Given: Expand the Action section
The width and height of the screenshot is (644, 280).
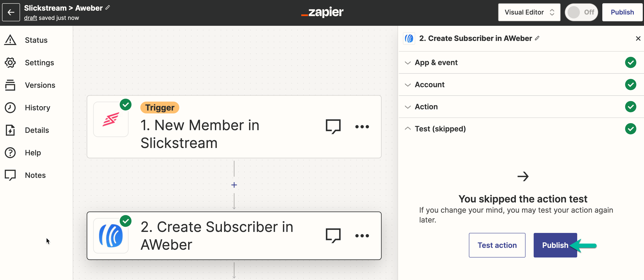Looking at the screenshot, I should [x=521, y=107].
